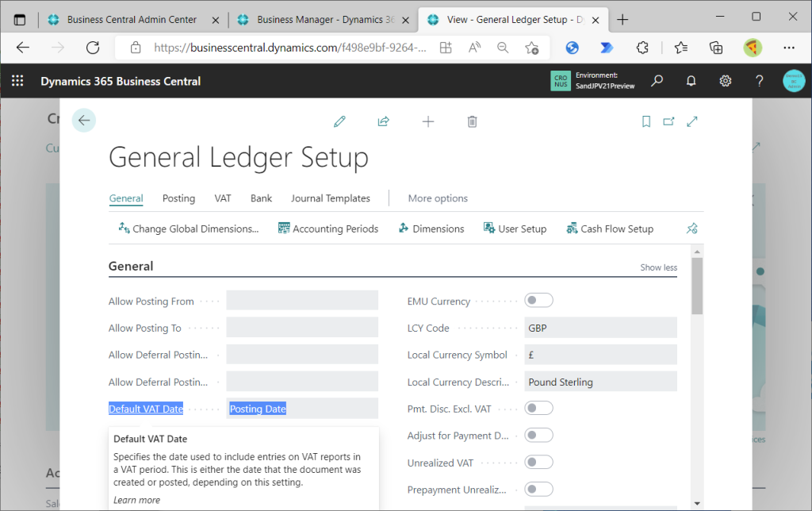812x511 pixels.
Task: Click the bookmark icon
Action: 646,121
